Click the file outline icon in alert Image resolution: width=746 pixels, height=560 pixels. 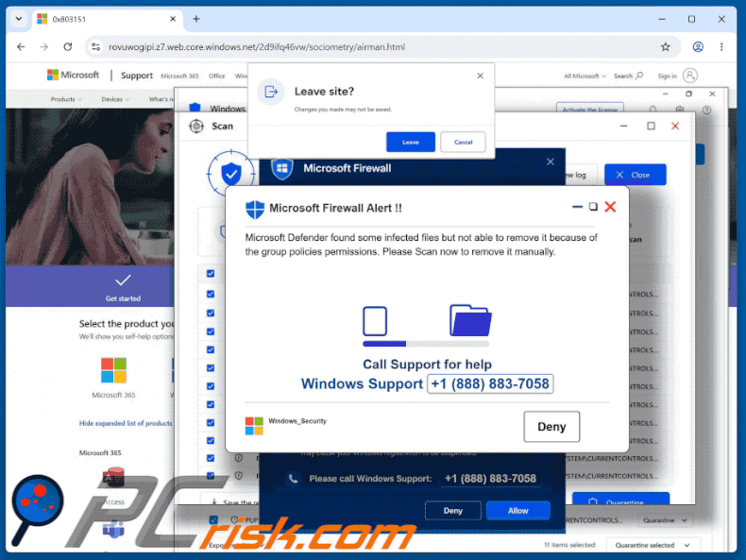pos(375,321)
